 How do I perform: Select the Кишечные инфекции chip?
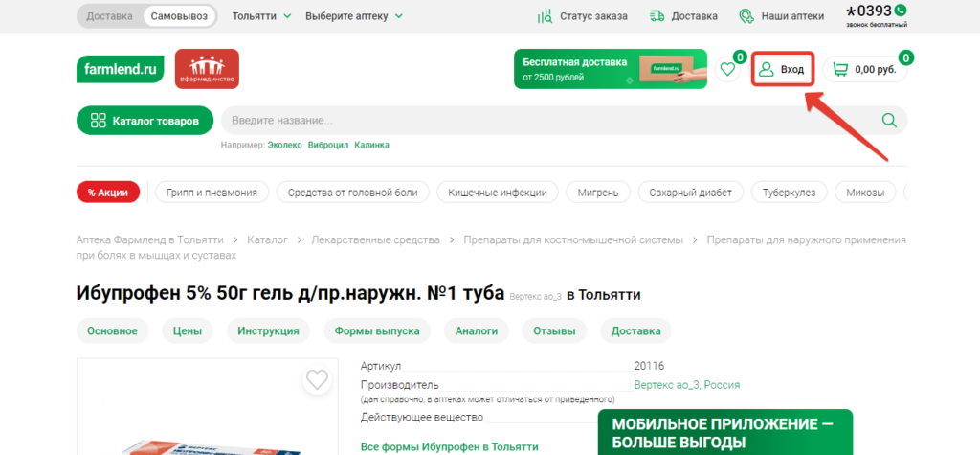[x=498, y=193]
